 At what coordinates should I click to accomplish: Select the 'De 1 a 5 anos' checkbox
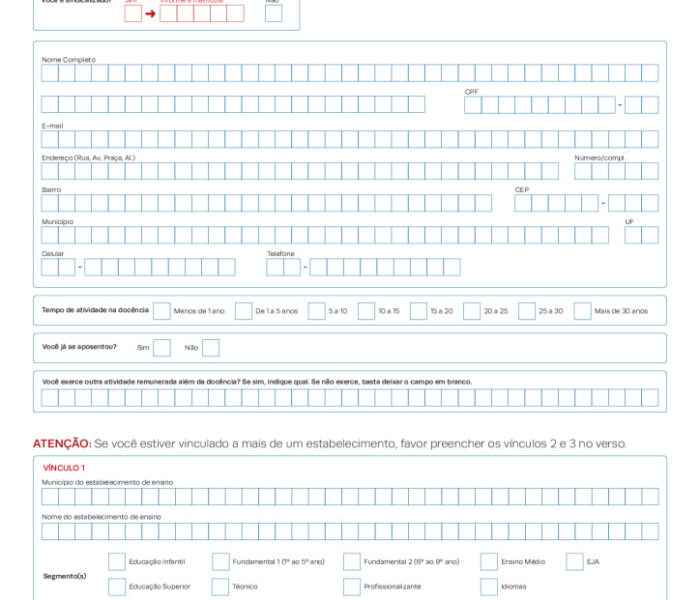point(243,311)
